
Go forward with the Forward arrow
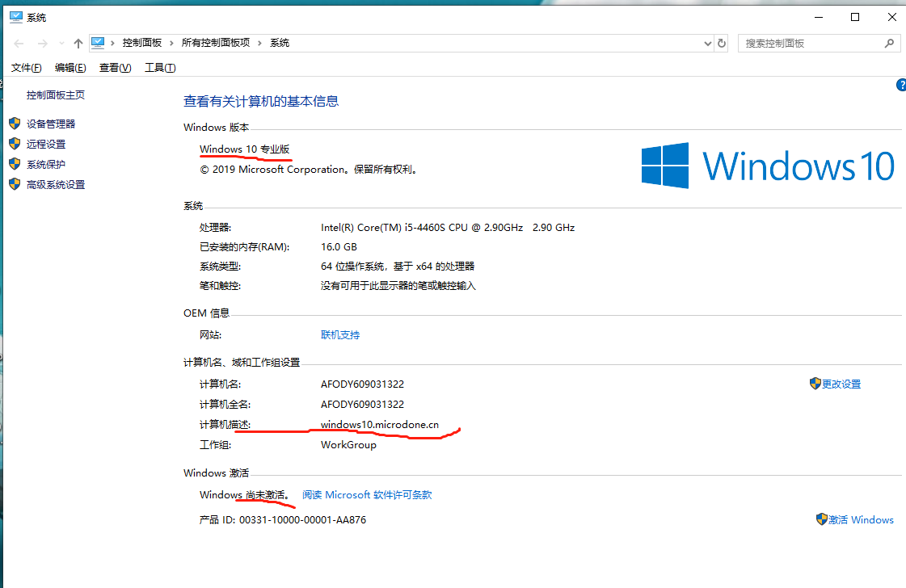point(42,44)
